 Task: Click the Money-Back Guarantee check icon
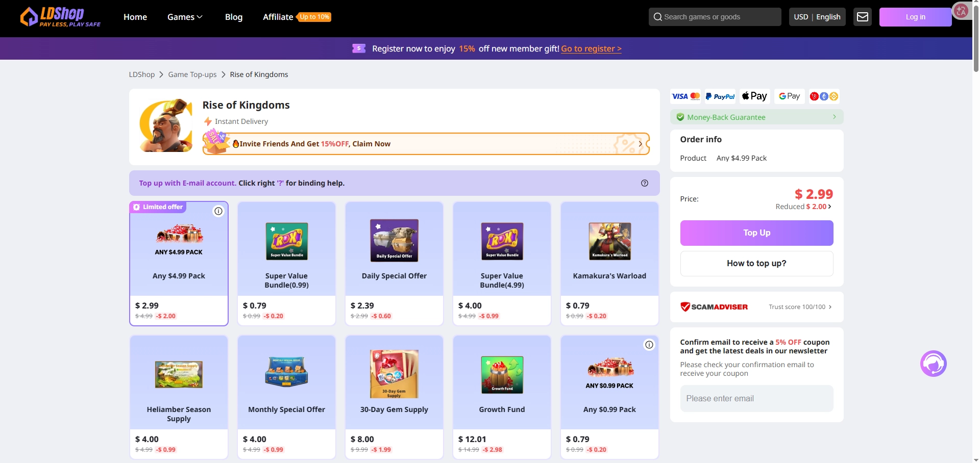click(680, 117)
